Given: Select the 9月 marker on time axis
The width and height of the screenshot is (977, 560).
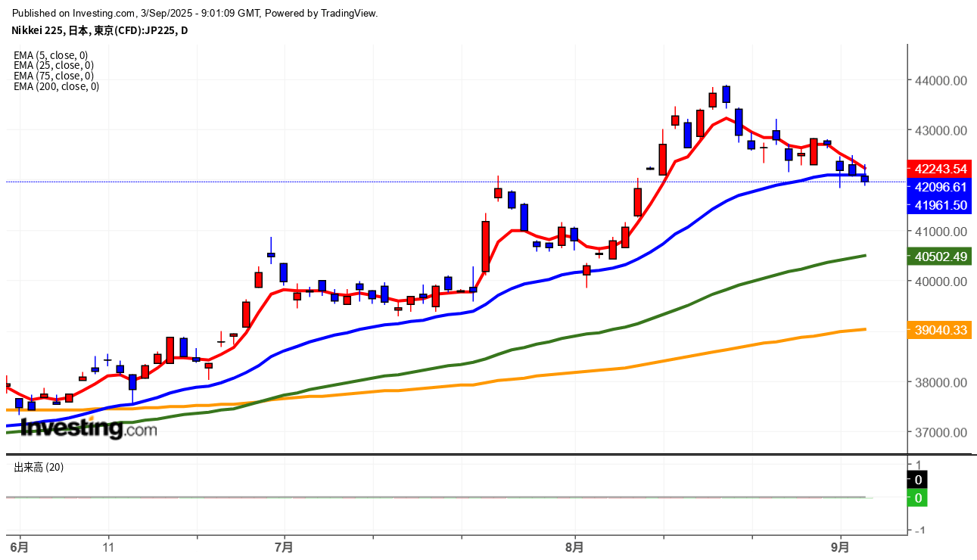Looking at the screenshot, I should [839, 546].
